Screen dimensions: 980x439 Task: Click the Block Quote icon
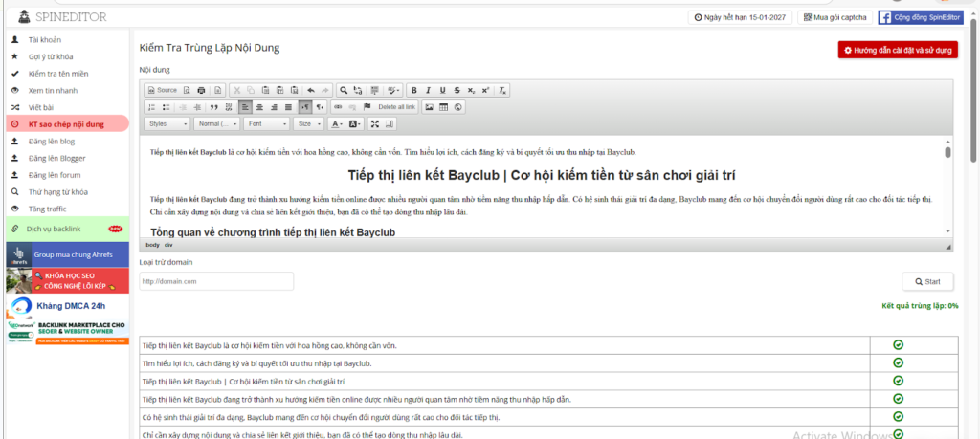click(214, 107)
